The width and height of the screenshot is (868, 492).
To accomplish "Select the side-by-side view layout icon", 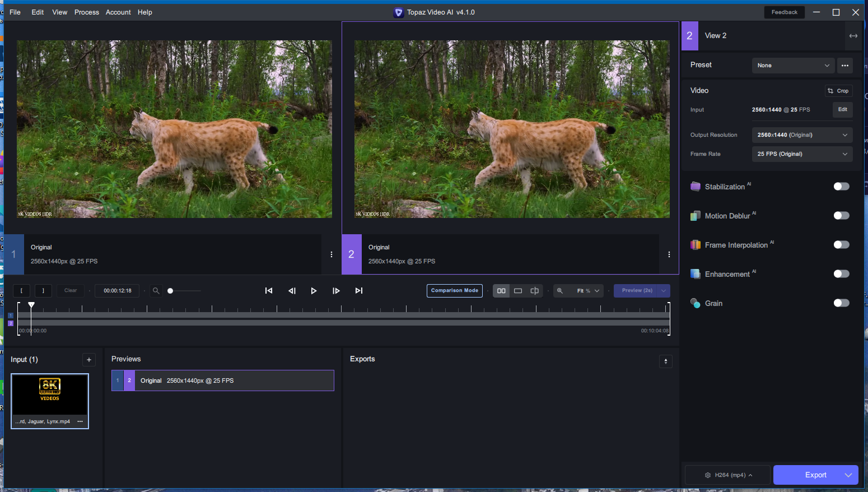I will click(501, 290).
